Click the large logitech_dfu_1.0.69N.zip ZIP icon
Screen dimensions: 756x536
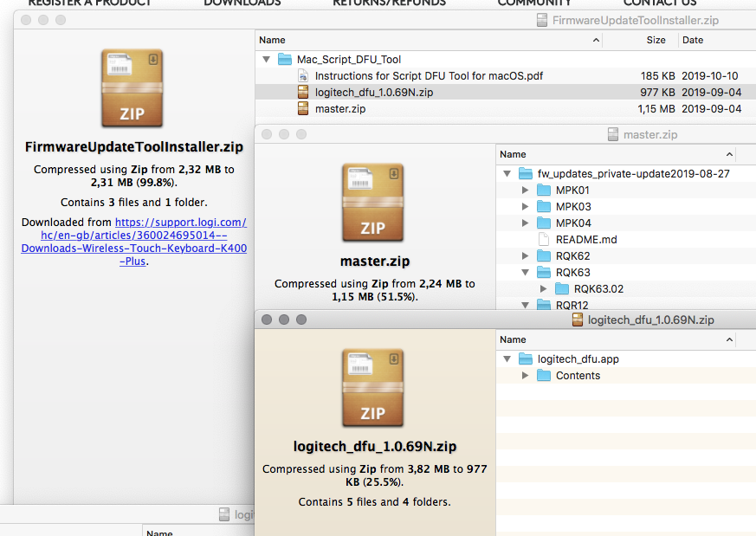point(372,388)
